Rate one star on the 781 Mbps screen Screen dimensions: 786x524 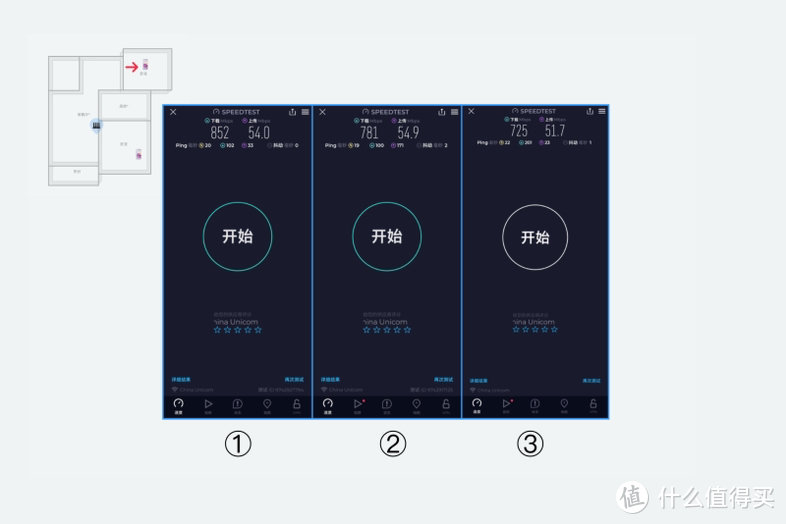click(x=366, y=330)
